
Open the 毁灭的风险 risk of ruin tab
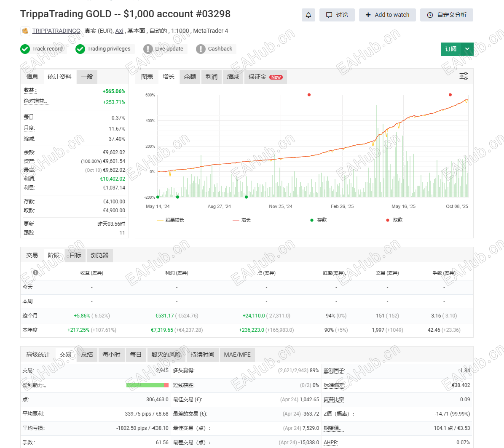(166, 355)
